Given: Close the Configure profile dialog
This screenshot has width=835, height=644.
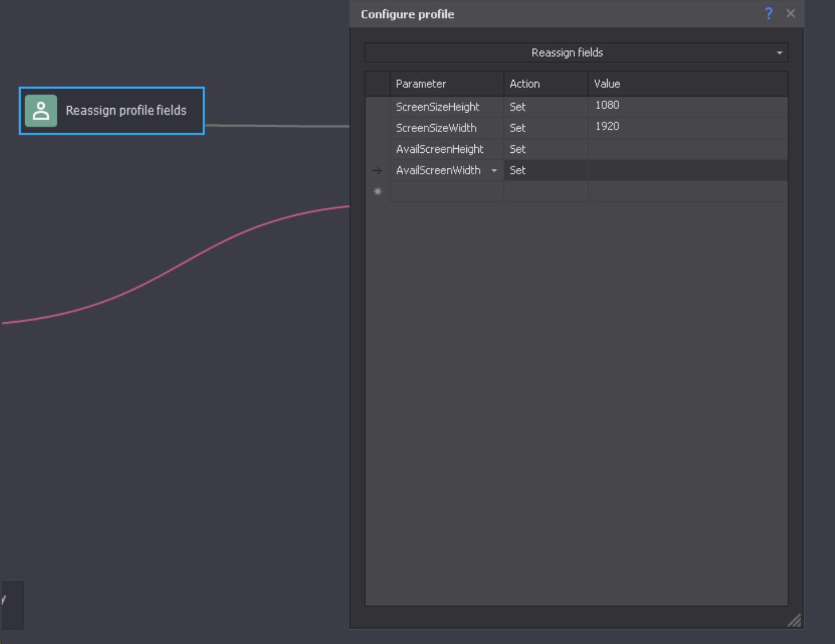Looking at the screenshot, I should (791, 14).
